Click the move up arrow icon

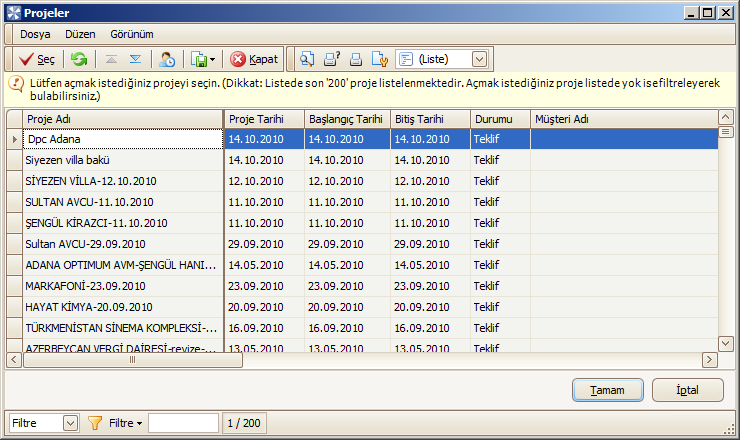(111, 59)
